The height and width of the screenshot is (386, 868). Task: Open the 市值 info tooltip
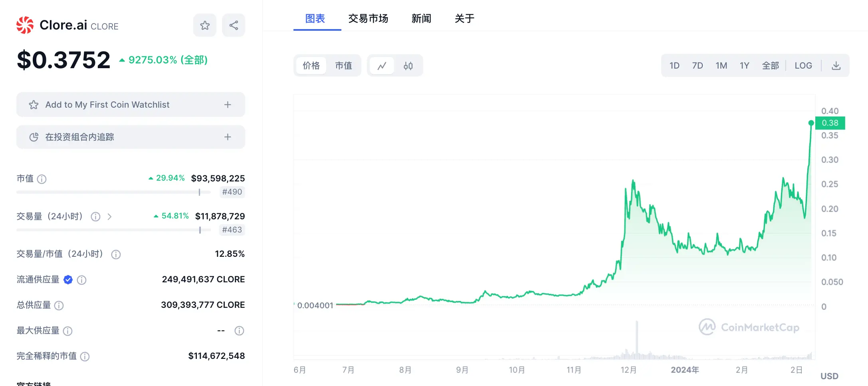pos(42,179)
